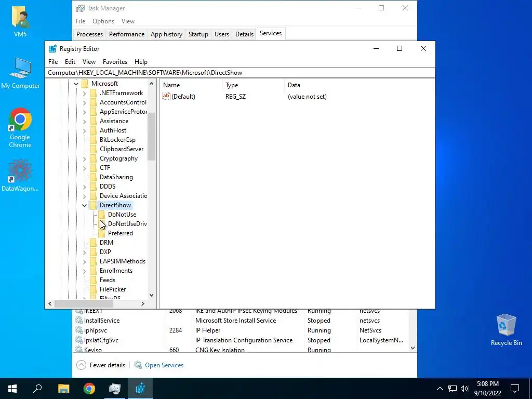This screenshot has width=532, height=399.
Task: Click the tree horizontal scrollbar thumb
Action: pyautogui.click(x=84, y=303)
